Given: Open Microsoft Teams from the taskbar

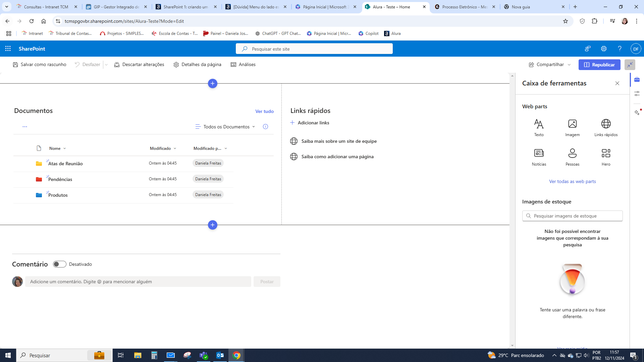Looking at the screenshot, I should (204, 355).
